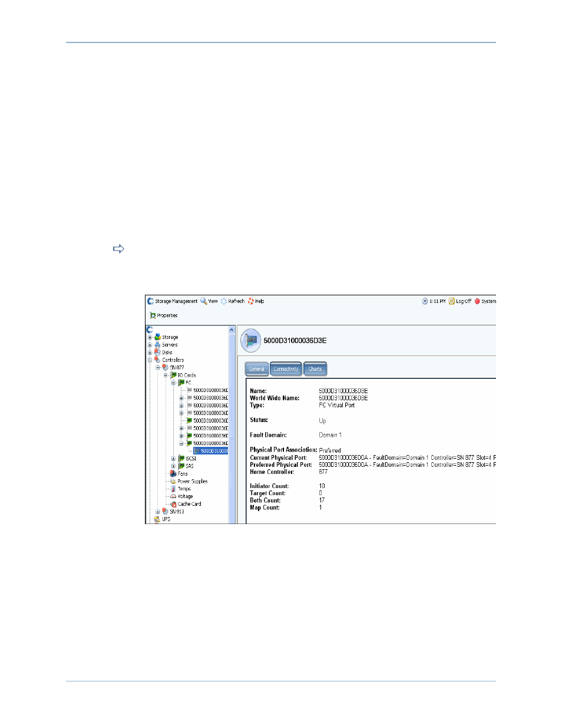Click the tree scrollbar up arrow
The height and width of the screenshot is (728, 562).
pyautogui.click(x=232, y=330)
